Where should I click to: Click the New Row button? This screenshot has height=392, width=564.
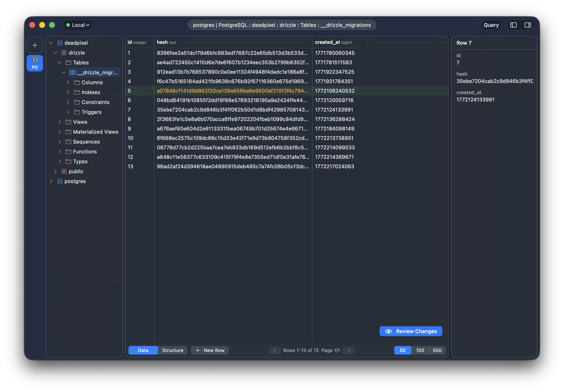click(x=210, y=350)
